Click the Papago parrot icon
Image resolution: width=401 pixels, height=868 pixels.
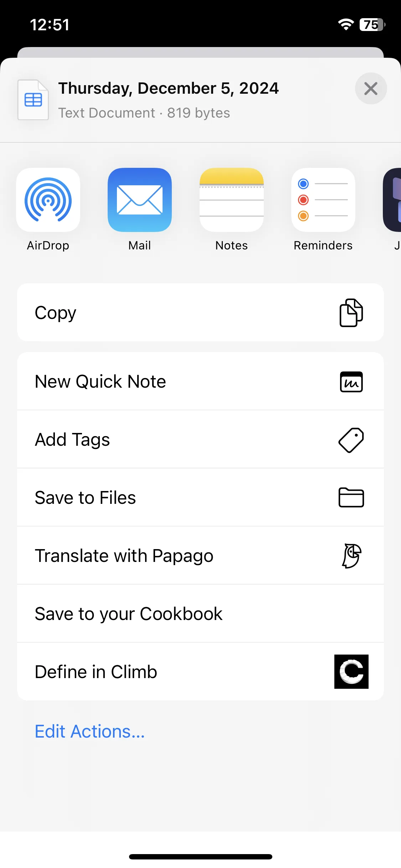pyautogui.click(x=351, y=556)
